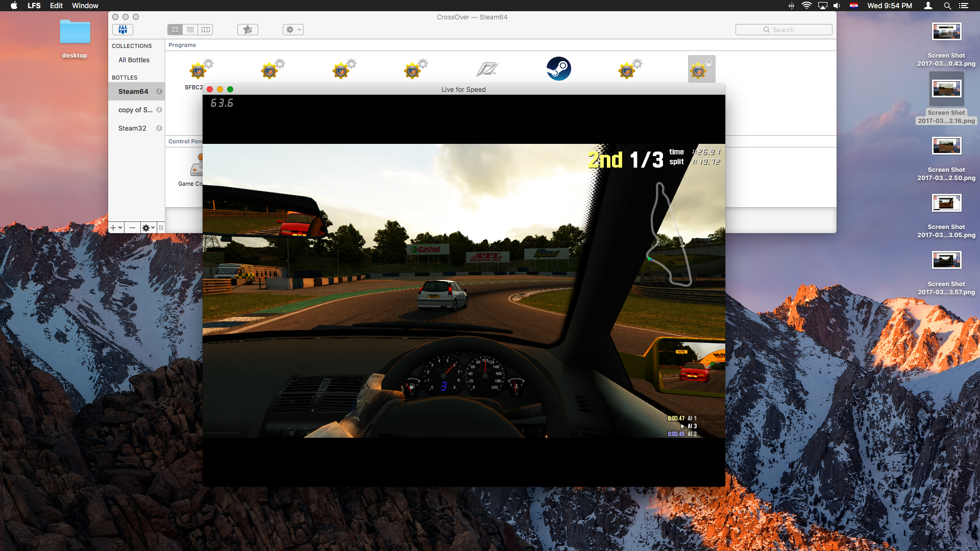Click the sidebar resize handle
This screenshot has height=551, width=980.
click(x=161, y=228)
